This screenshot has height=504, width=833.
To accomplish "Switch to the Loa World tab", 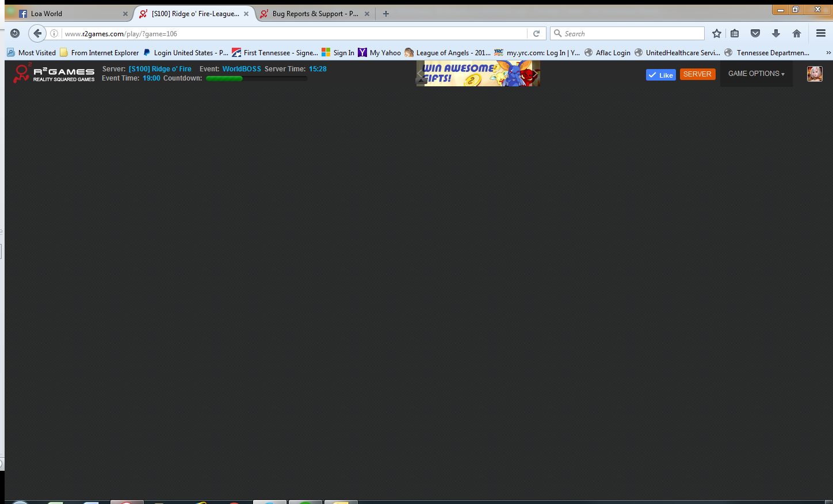I will pyautogui.click(x=69, y=13).
